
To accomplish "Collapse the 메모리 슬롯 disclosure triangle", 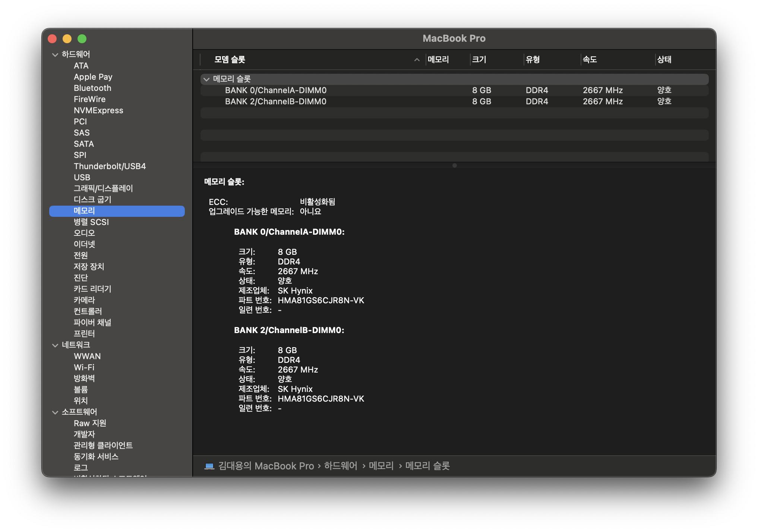I will point(206,79).
